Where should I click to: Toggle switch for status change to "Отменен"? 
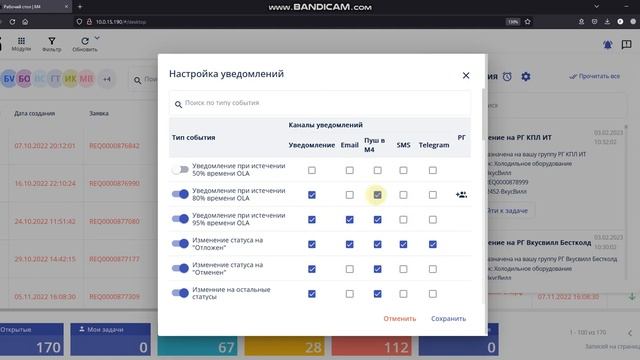(x=180, y=268)
